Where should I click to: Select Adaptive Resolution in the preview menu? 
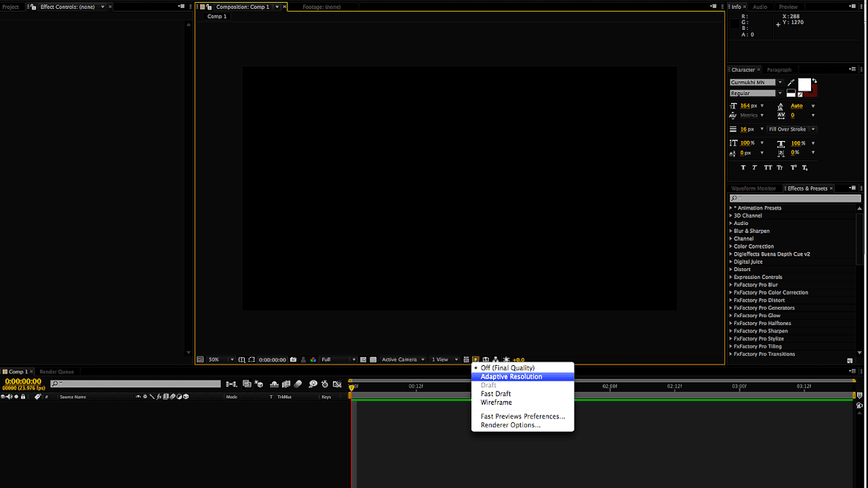coord(522,377)
